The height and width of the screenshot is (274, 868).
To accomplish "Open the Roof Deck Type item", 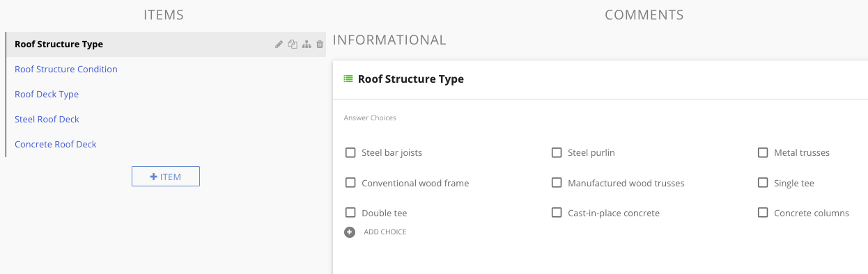I will click(47, 95).
